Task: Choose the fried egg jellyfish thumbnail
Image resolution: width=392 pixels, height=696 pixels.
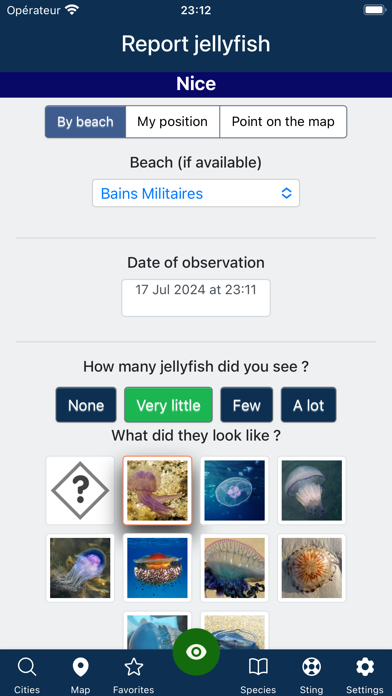Action: tap(157, 568)
